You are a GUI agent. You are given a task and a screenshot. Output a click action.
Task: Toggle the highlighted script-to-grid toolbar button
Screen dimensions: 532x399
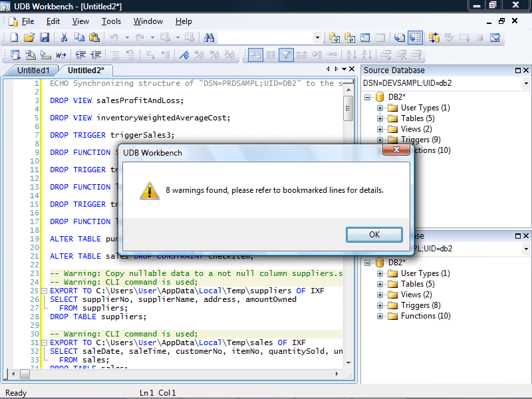tap(415, 38)
